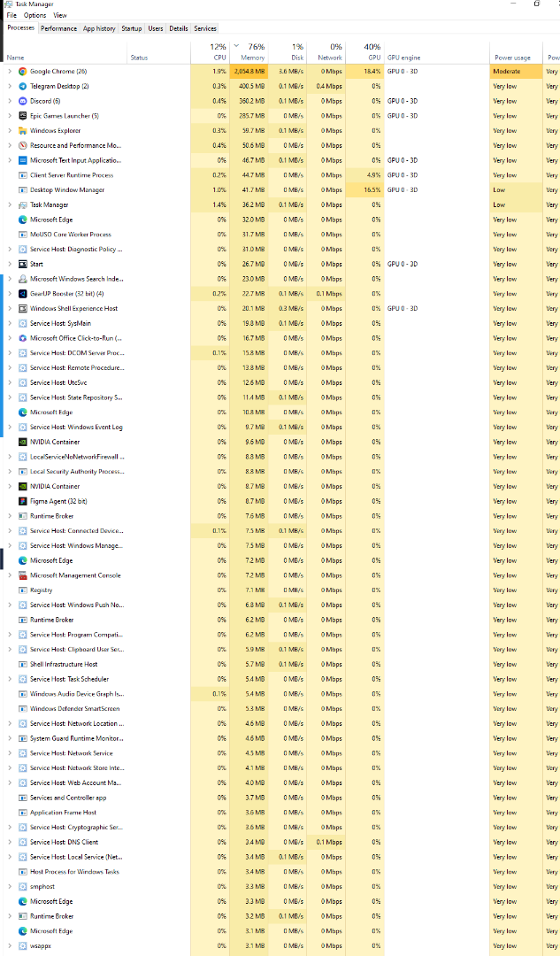Click the Microsoft Office Click-to-Run icon

click(22, 338)
